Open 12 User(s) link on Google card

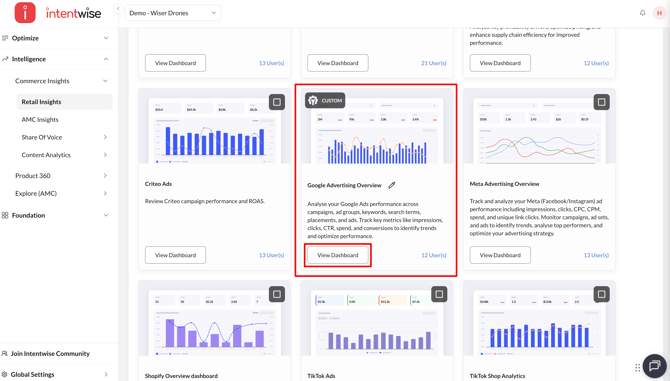click(x=434, y=255)
